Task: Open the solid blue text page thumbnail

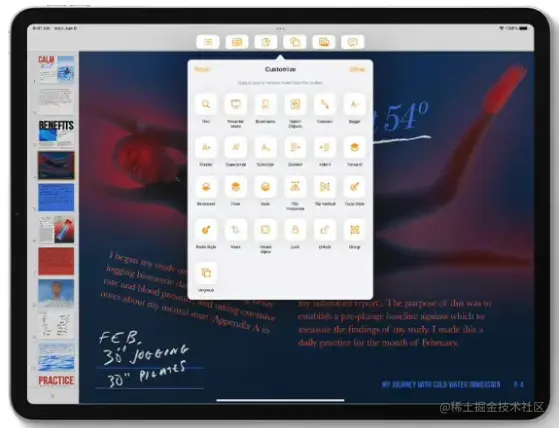Action: (x=56, y=197)
